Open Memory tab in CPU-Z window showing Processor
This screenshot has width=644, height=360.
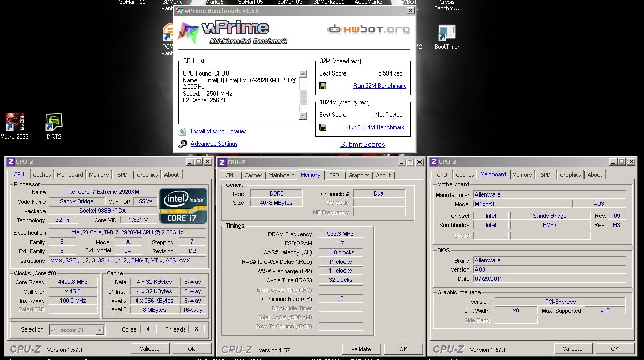[99, 175]
